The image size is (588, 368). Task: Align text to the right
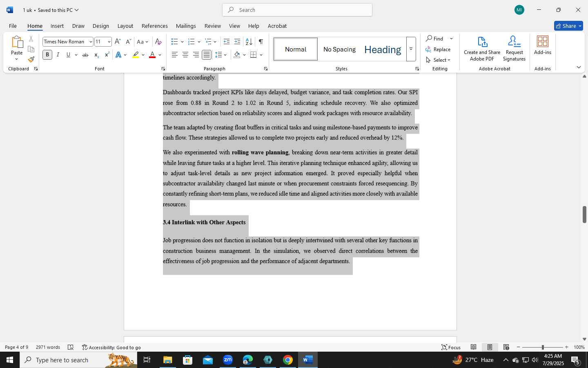[196, 55]
